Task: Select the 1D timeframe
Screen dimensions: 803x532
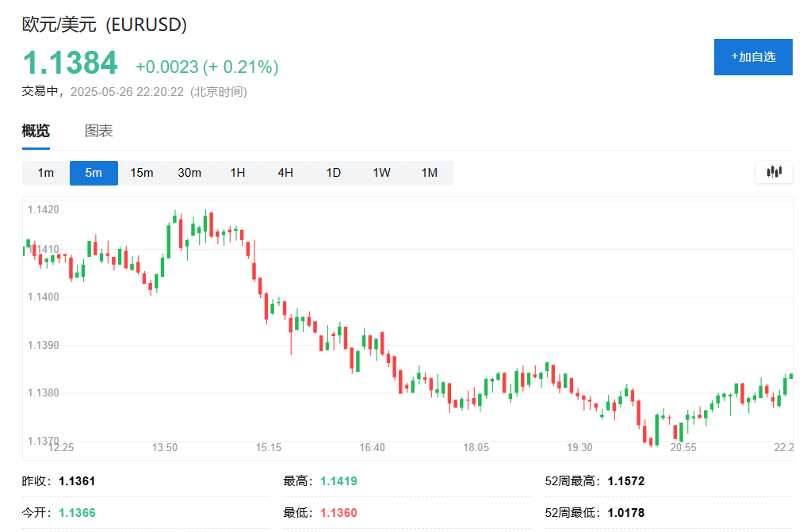Action: 334,173
